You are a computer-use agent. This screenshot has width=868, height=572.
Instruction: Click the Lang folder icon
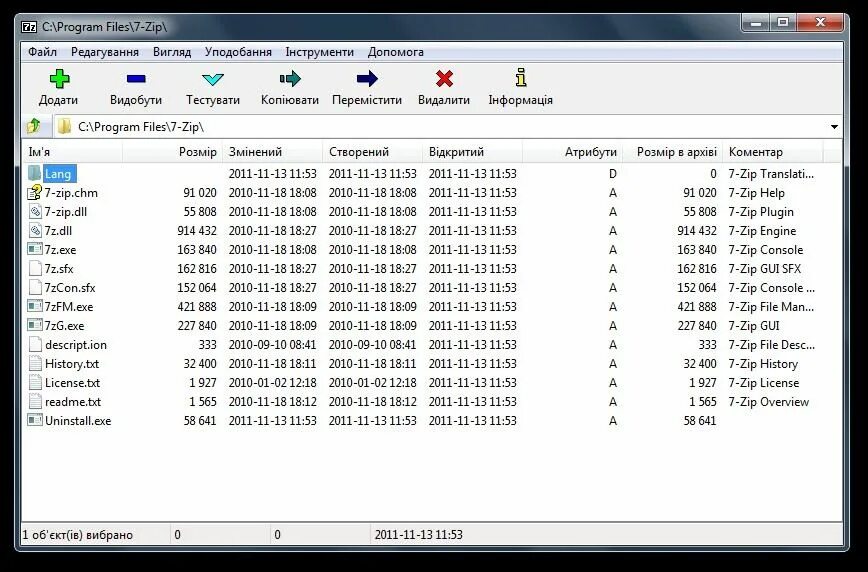tap(35, 173)
